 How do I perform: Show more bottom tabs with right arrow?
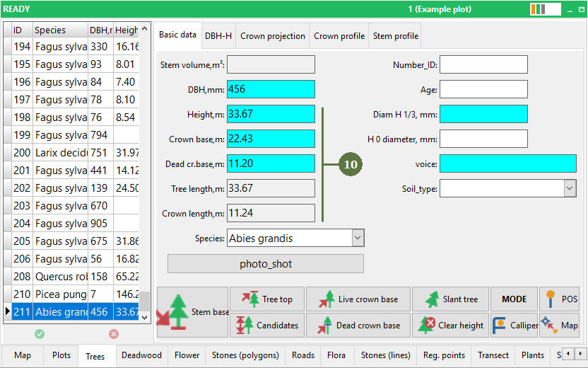(580, 354)
